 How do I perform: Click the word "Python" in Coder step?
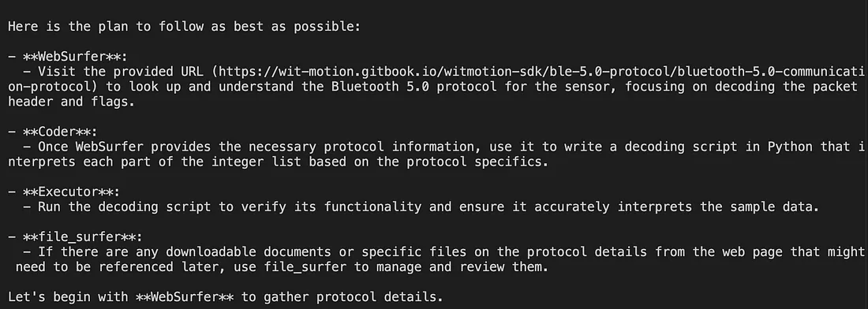pyautogui.click(x=789, y=147)
